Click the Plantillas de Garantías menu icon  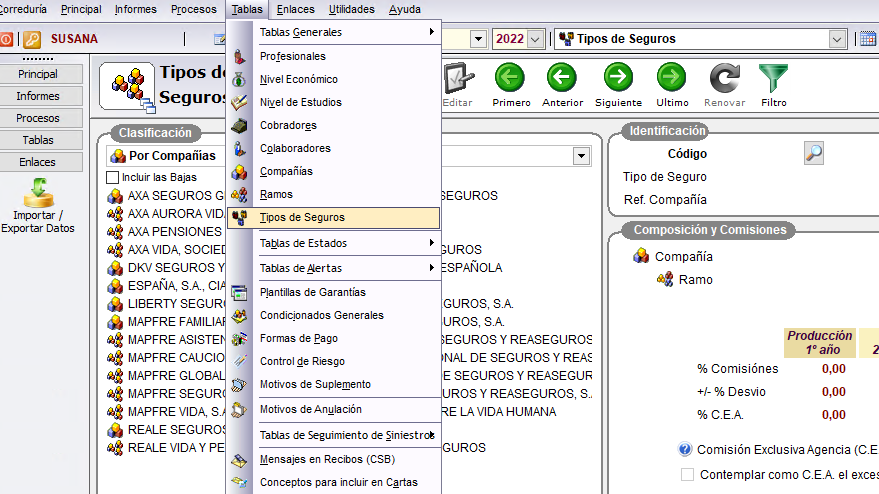[x=239, y=293]
